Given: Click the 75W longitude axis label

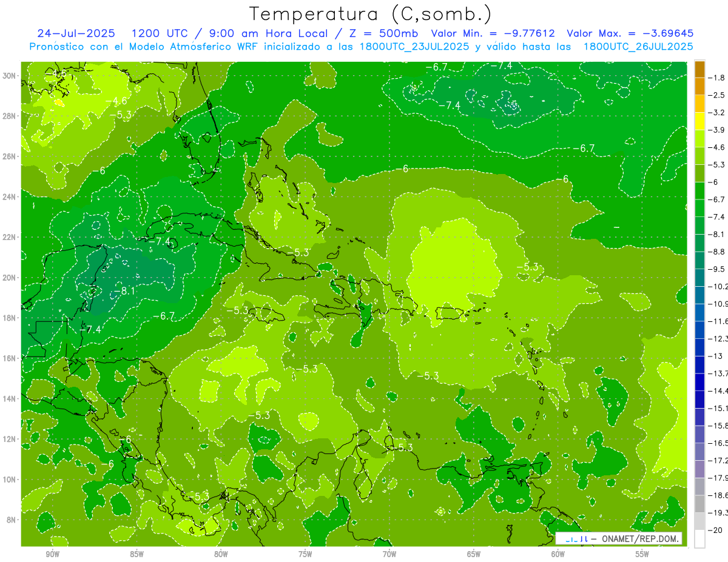Looking at the screenshot, I should coord(305,554).
